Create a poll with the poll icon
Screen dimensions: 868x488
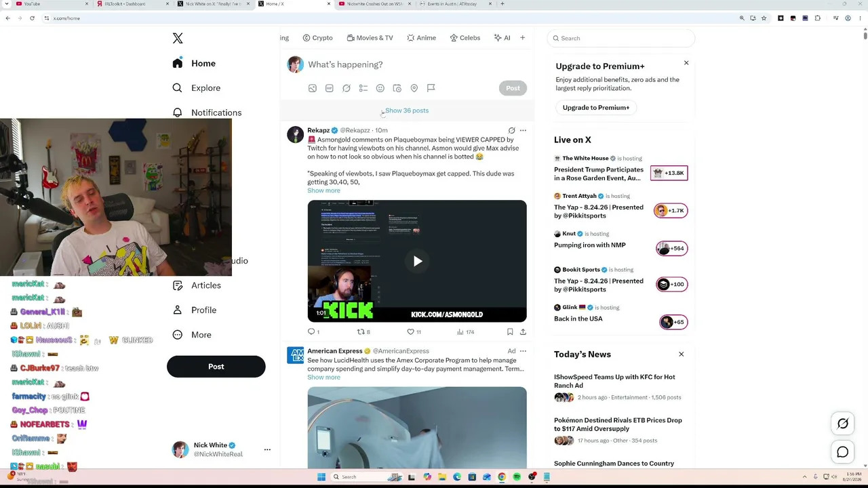363,88
